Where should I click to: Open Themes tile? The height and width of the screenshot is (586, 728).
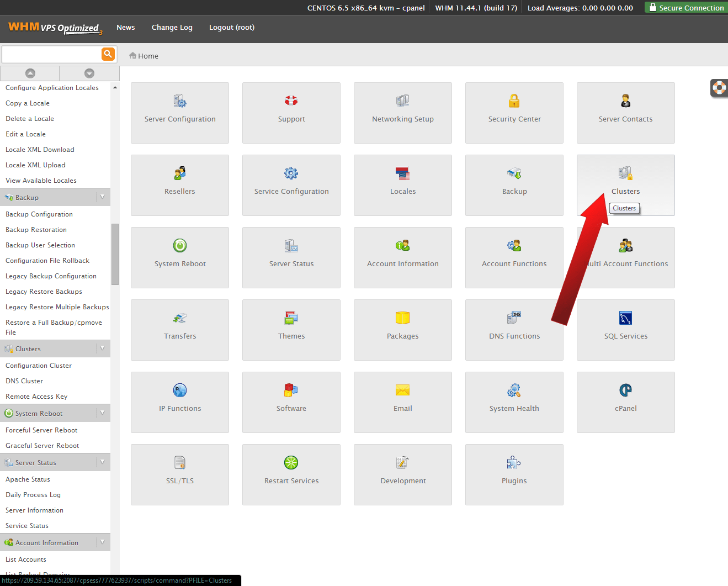(291, 330)
